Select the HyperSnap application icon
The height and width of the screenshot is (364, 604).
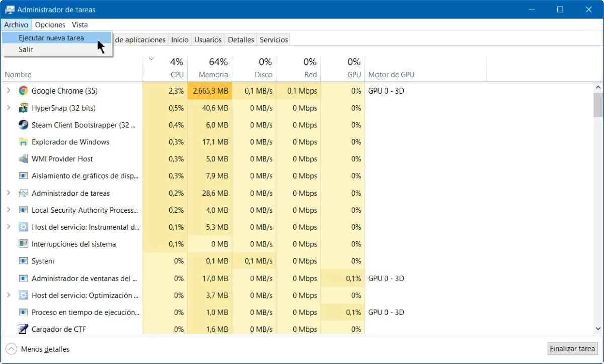tap(23, 108)
